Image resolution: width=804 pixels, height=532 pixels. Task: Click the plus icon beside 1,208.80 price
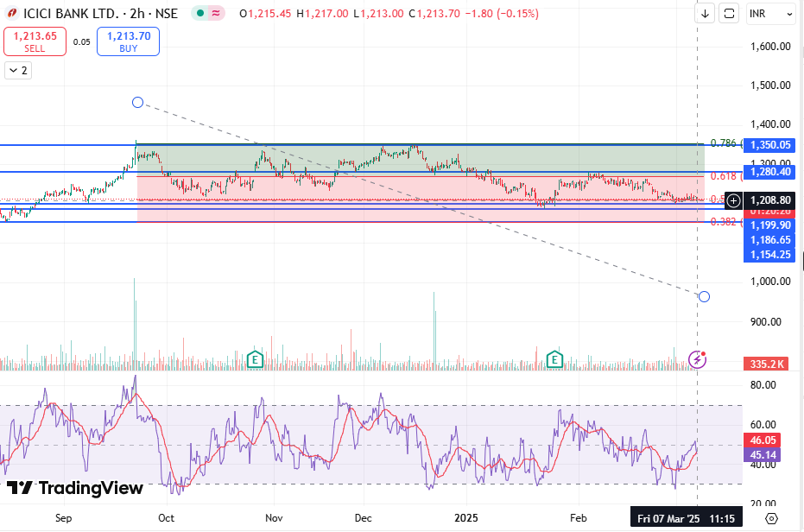[734, 200]
